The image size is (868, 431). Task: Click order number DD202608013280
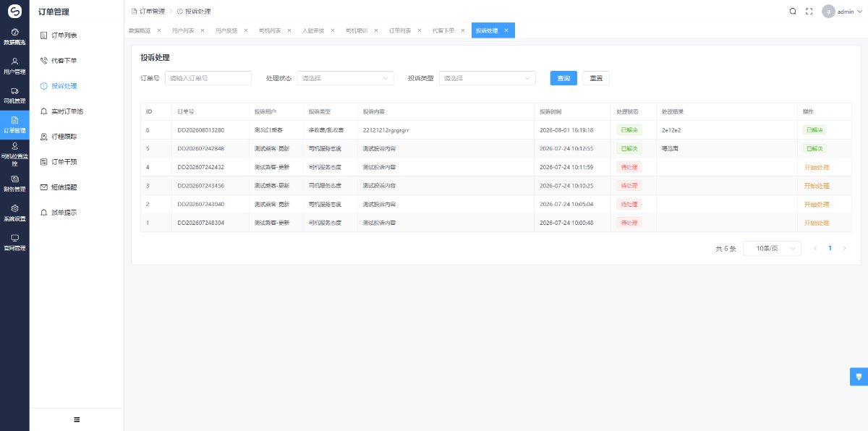(201, 130)
